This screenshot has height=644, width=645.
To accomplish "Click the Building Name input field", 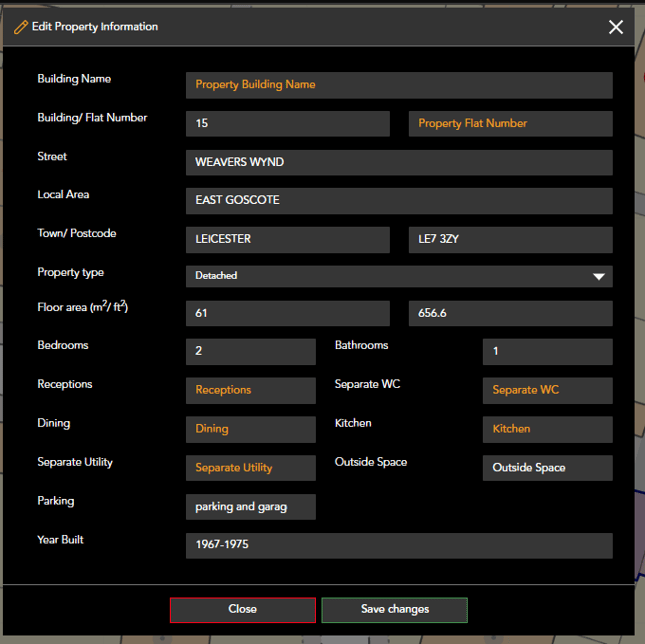I will [398, 85].
